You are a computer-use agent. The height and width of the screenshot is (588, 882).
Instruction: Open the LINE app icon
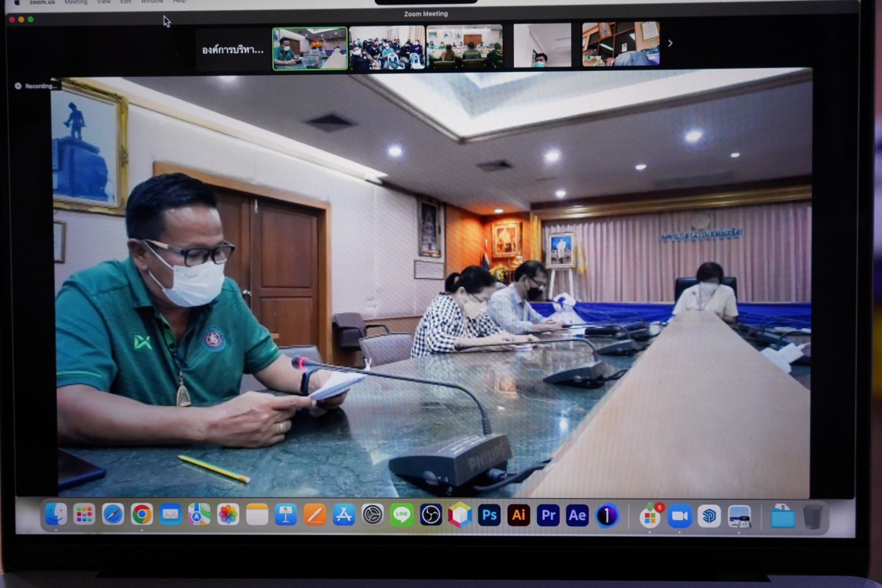pyautogui.click(x=402, y=515)
